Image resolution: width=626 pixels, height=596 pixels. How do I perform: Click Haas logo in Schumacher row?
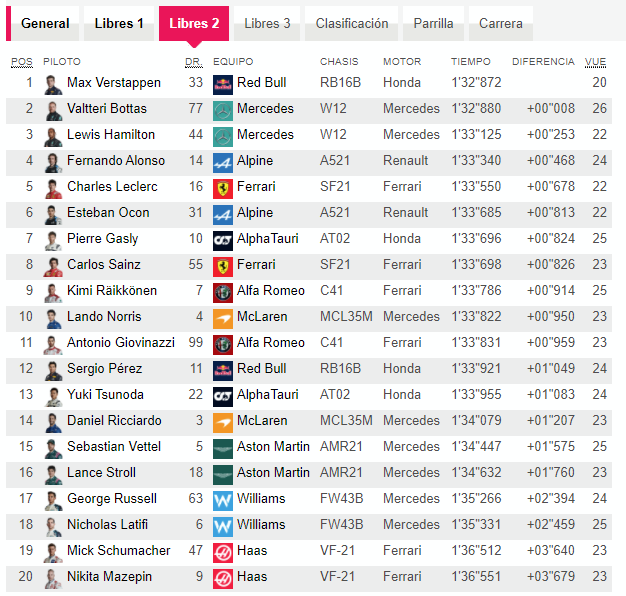click(x=223, y=552)
